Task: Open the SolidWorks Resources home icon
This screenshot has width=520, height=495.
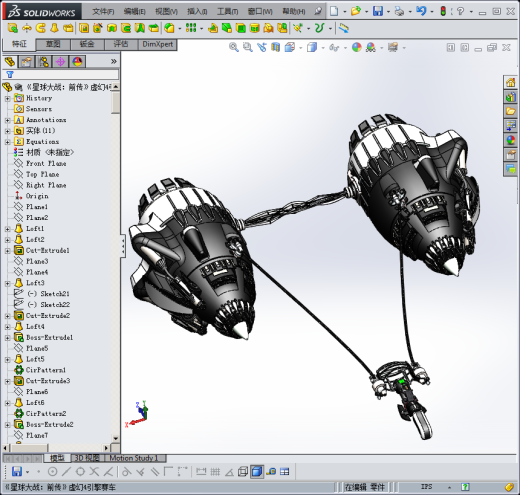Action: pyautogui.click(x=510, y=83)
